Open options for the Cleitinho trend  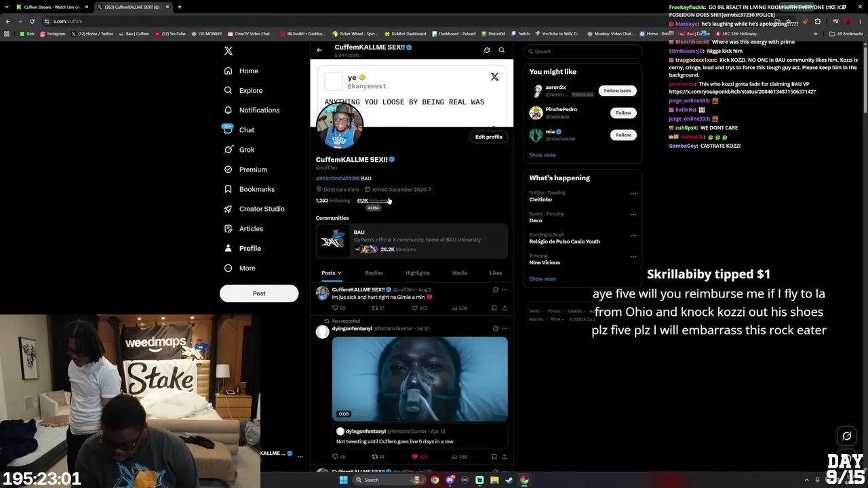[x=633, y=194]
